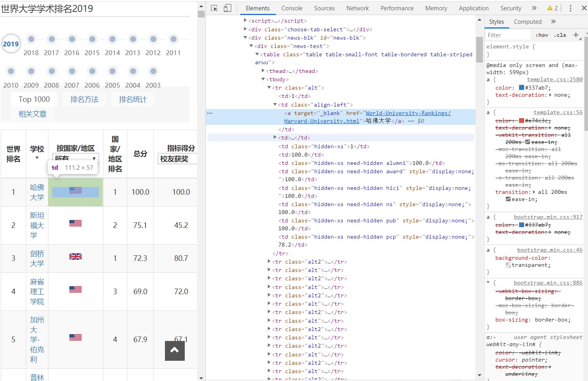The image size is (588, 381).
Task: Switch to the Computed styles tab
Action: pyautogui.click(x=527, y=21)
